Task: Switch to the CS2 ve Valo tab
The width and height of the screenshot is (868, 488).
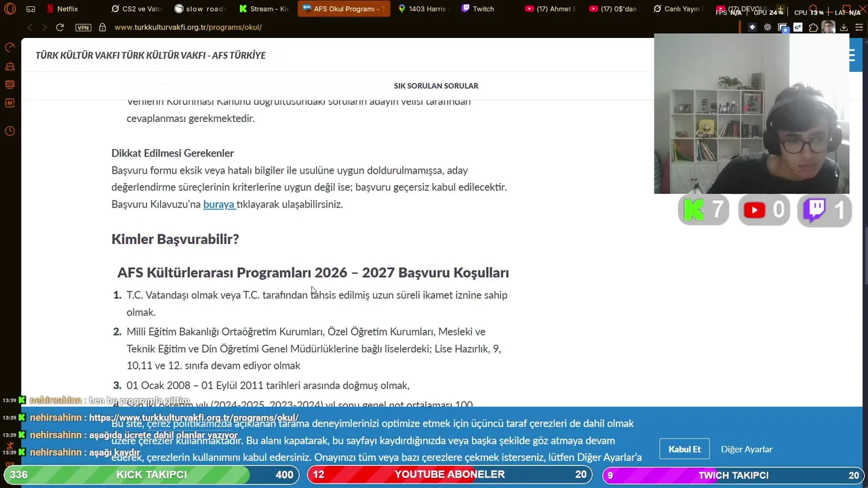Action: point(136,9)
